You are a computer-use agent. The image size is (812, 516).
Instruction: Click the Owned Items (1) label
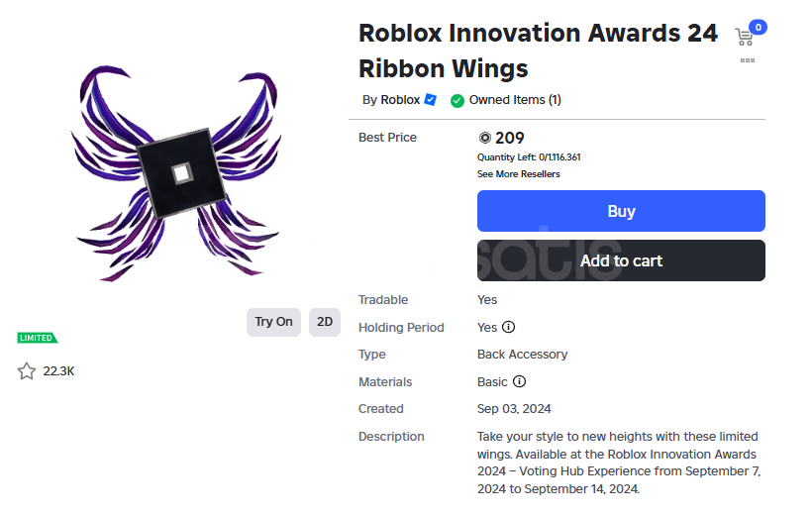(x=515, y=100)
